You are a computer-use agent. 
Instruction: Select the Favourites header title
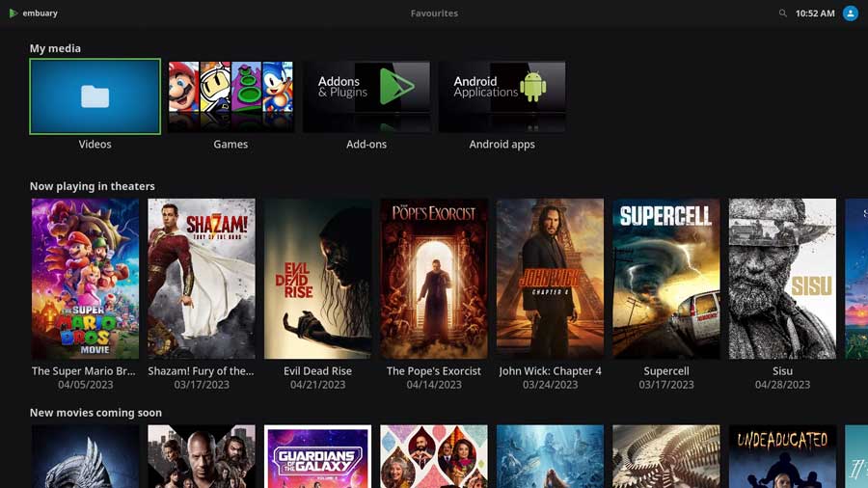[x=434, y=14]
